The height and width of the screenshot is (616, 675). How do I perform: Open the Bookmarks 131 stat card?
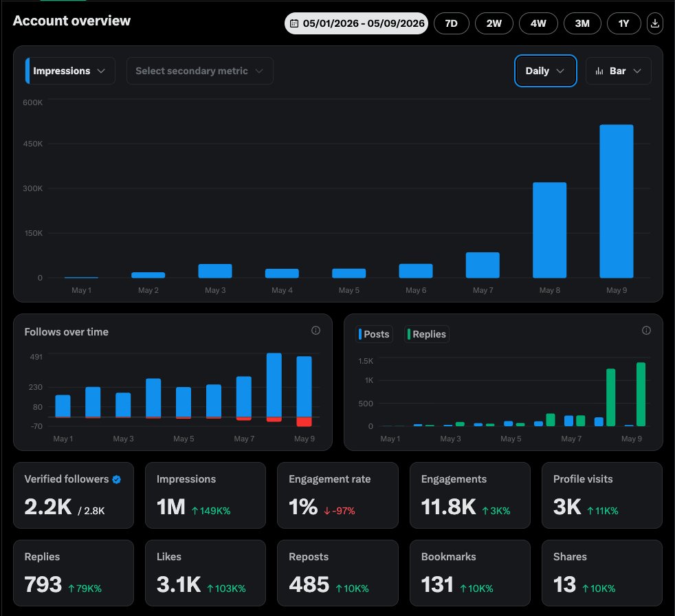(x=469, y=573)
